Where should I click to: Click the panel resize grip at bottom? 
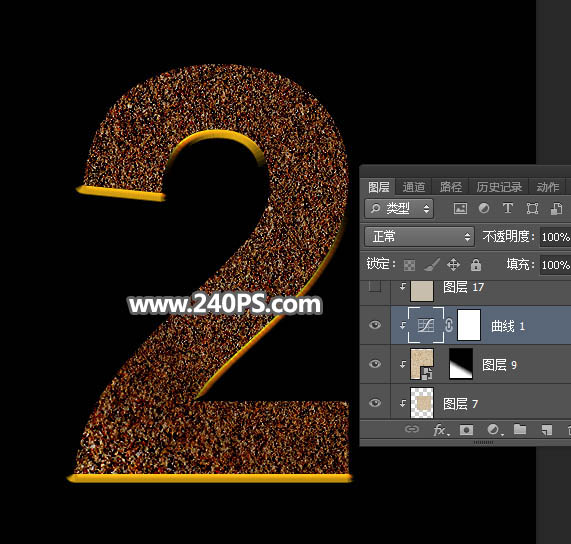(x=483, y=442)
